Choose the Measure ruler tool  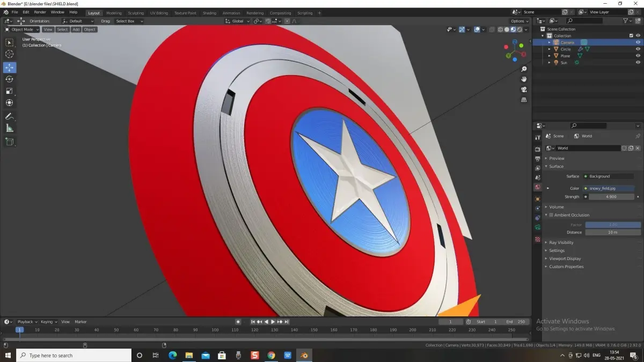[10, 128]
